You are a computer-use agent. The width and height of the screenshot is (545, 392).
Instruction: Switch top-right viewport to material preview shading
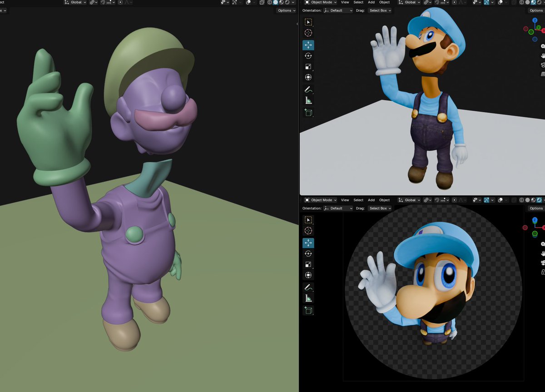tap(533, 2)
